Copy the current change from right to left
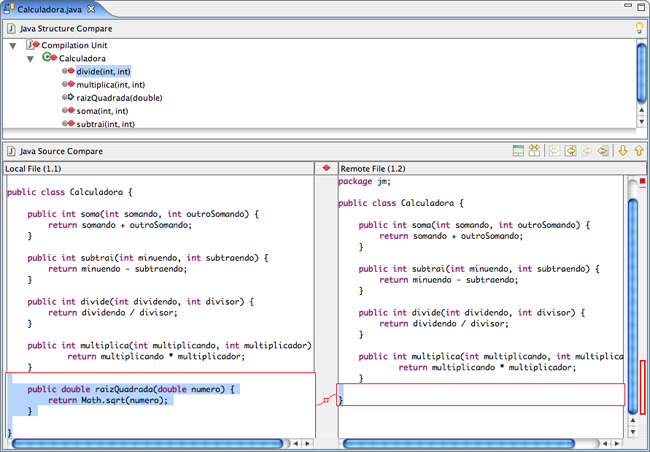Viewport: 650px width, 452px height. [x=603, y=151]
